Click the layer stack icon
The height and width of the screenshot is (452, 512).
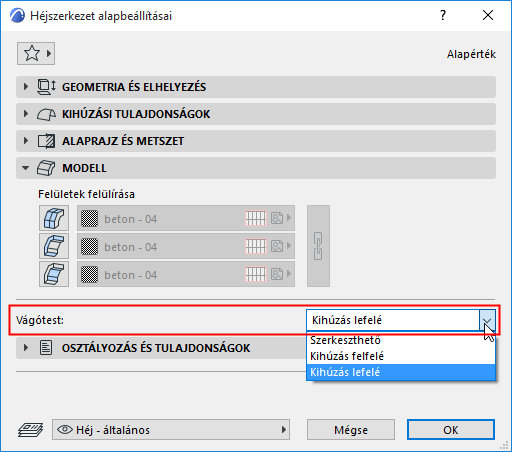[30, 430]
